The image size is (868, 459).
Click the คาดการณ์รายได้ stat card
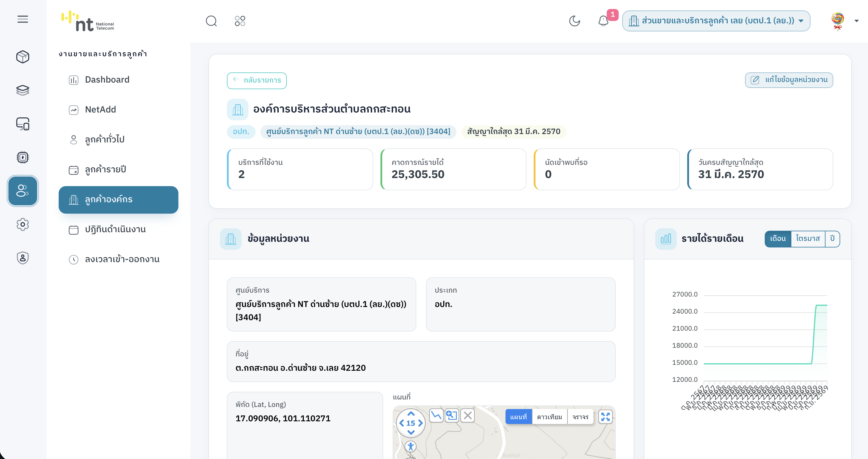453,169
